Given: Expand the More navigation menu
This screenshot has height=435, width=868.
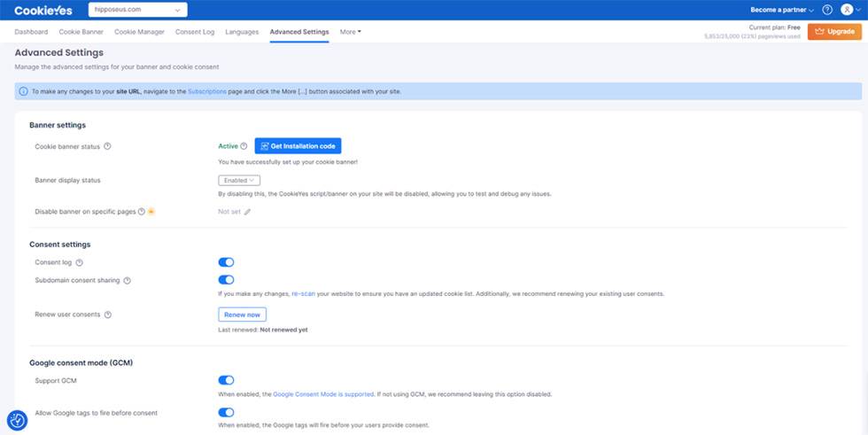Looking at the screenshot, I should [350, 32].
